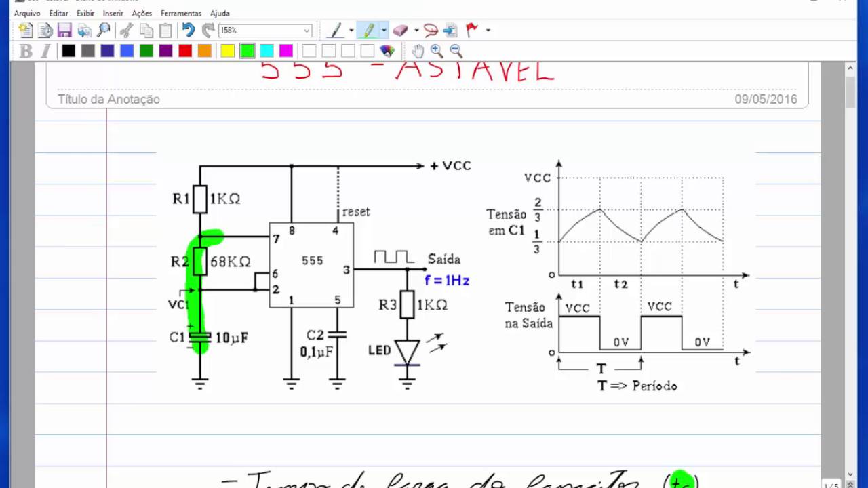This screenshot has height=488, width=868.
Task: Open the Exibir menu
Action: point(85,13)
